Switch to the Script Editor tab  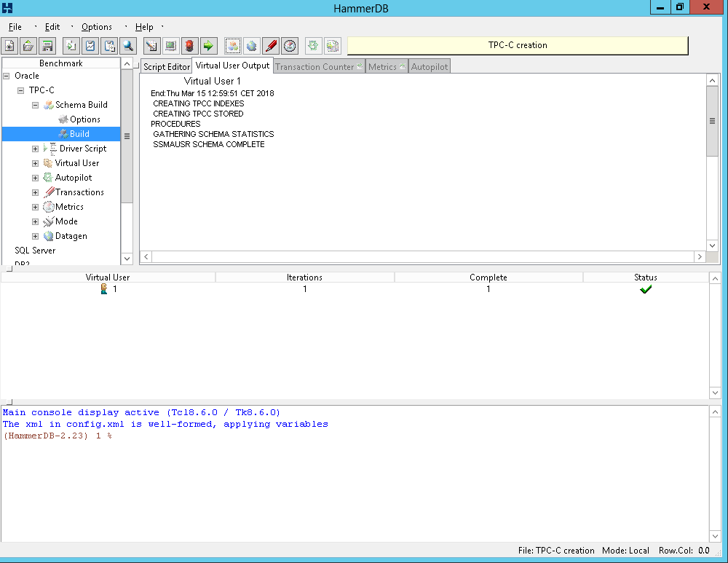point(167,66)
